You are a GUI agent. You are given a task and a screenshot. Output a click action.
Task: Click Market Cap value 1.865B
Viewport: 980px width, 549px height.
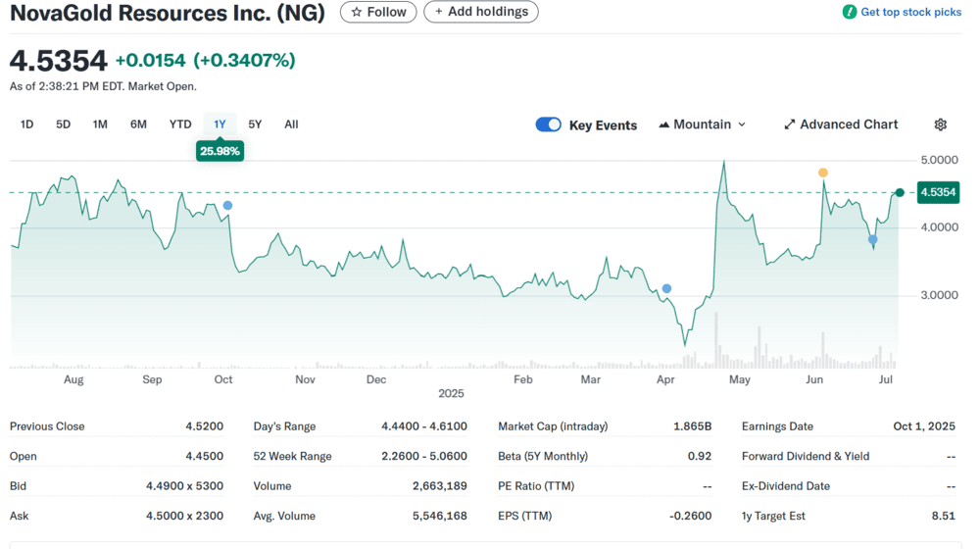tap(692, 426)
